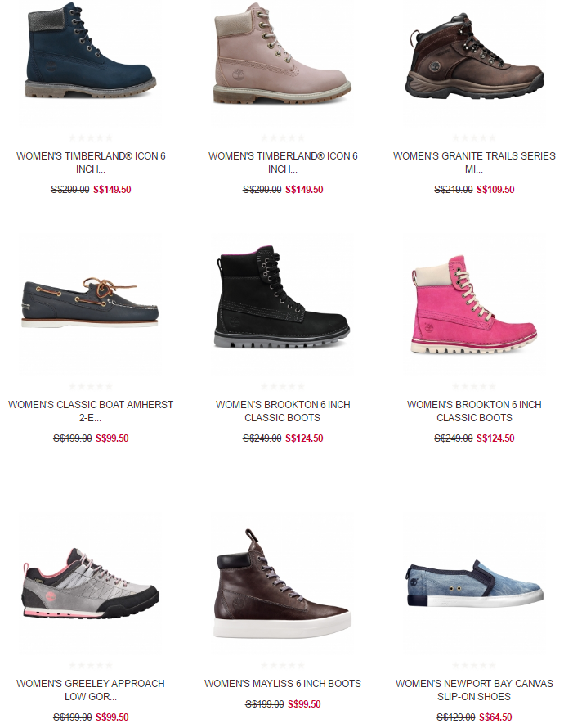Click the S$109.50 sale price
This screenshot has width=564, height=728.
(x=495, y=190)
